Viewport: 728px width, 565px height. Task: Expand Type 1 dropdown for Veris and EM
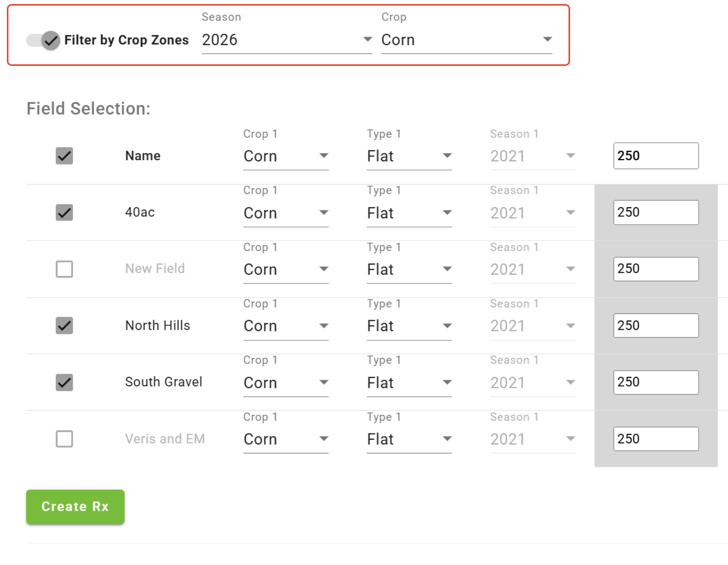(x=409, y=439)
